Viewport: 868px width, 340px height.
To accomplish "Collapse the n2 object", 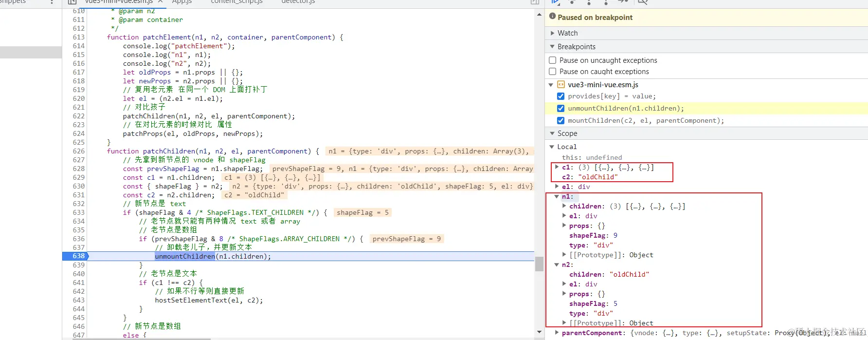I will (x=557, y=265).
